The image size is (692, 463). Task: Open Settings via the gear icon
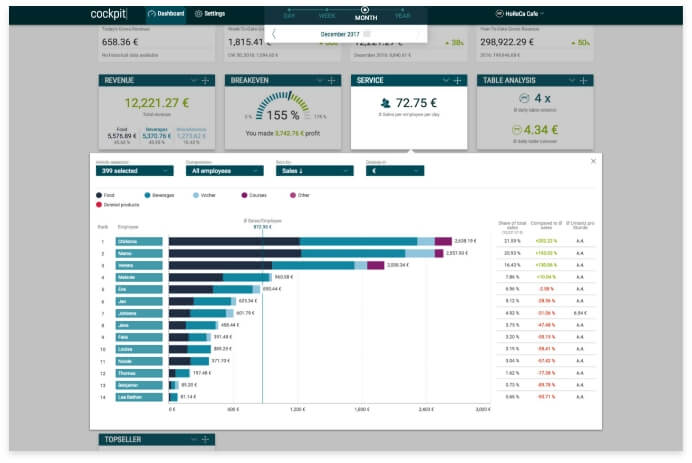pyautogui.click(x=198, y=14)
